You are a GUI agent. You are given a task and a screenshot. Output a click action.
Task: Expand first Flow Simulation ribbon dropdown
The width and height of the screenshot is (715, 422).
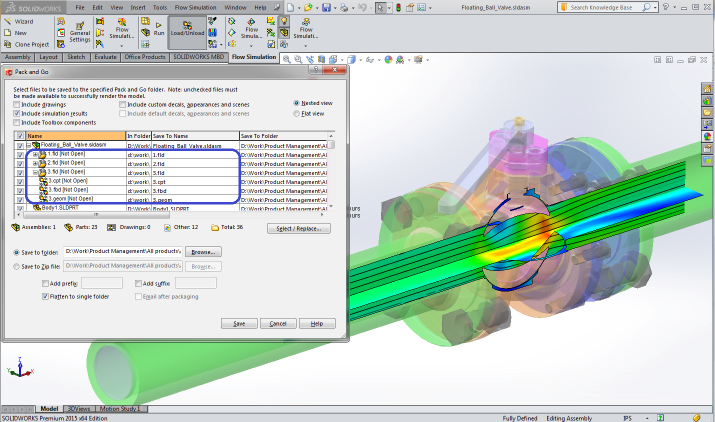point(122,46)
